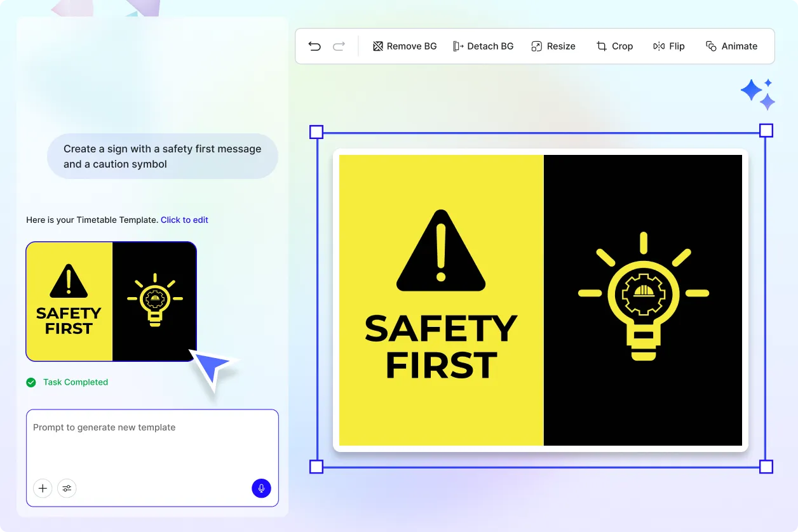The height and width of the screenshot is (532, 798).
Task: Select the Remove BG tool
Action: point(405,46)
